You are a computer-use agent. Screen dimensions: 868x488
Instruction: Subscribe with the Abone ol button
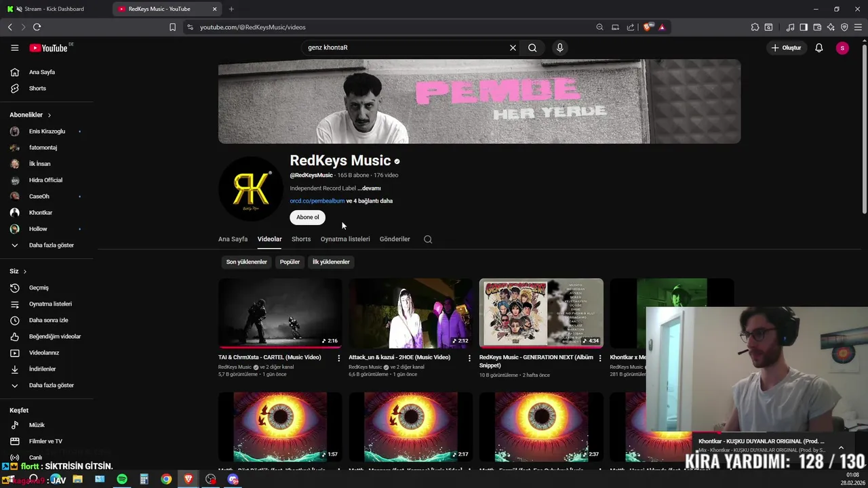click(x=308, y=217)
